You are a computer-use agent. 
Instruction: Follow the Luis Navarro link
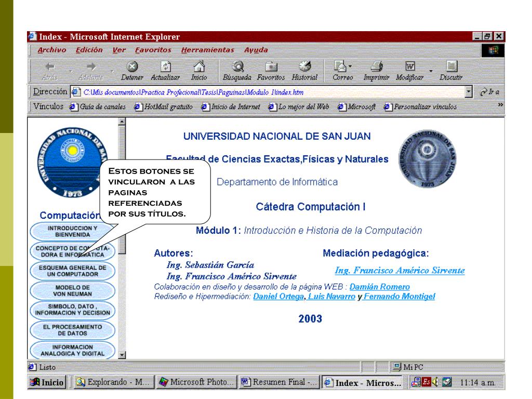tap(331, 296)
